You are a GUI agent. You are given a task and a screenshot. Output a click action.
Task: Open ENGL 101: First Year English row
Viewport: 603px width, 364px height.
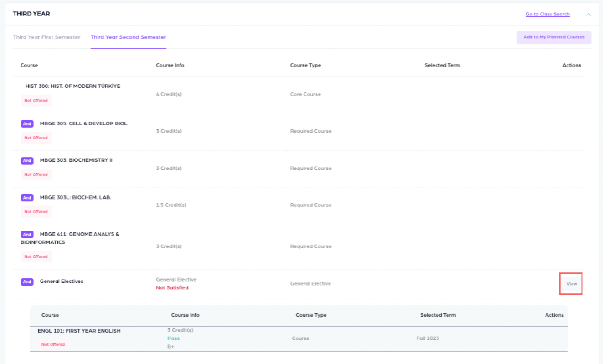pyautogui.click(x=79, y=331)
